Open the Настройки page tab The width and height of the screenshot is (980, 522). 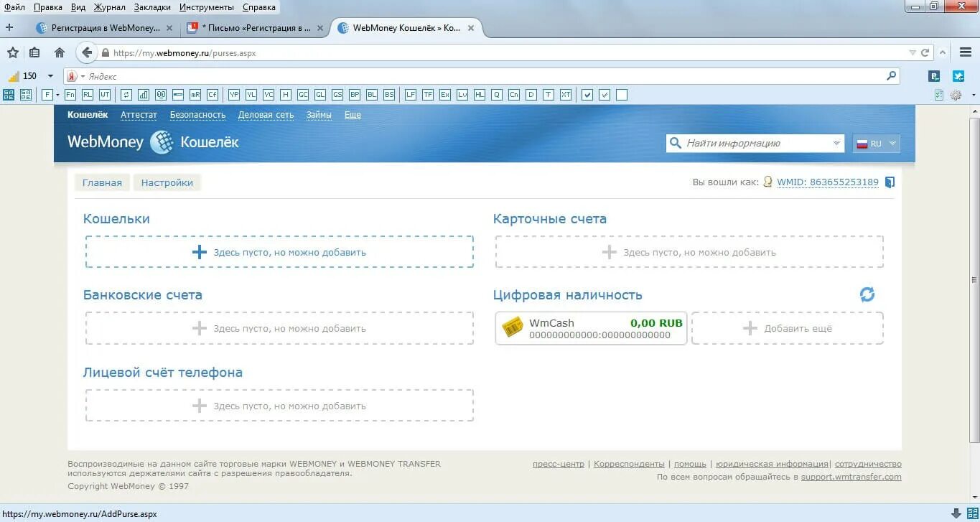[167, 182]
